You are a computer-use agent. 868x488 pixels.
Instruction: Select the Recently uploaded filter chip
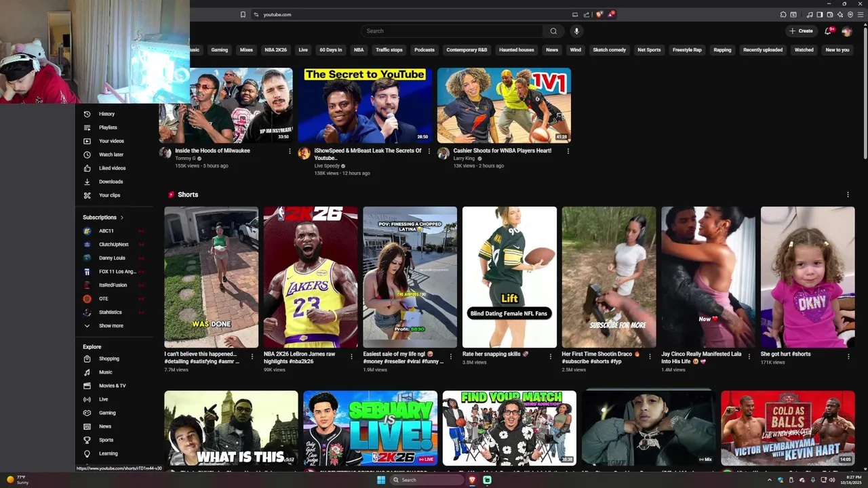click(x=763, y=49)
